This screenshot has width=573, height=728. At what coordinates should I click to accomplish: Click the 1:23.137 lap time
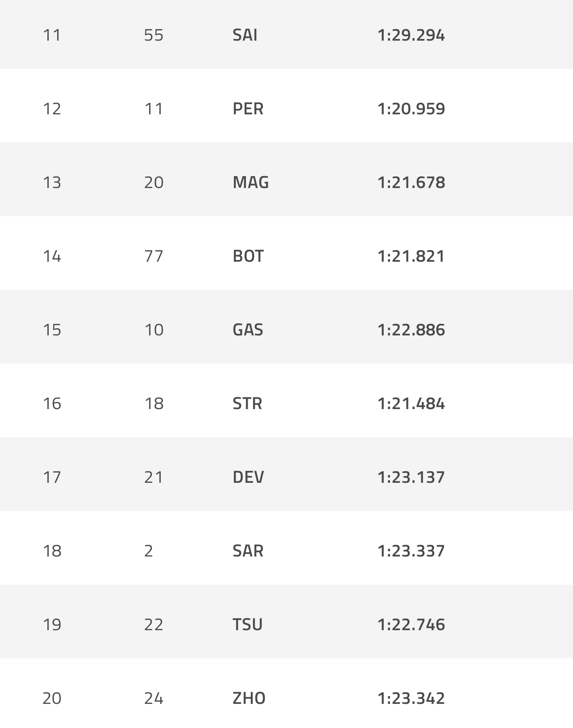click(411, 477)
